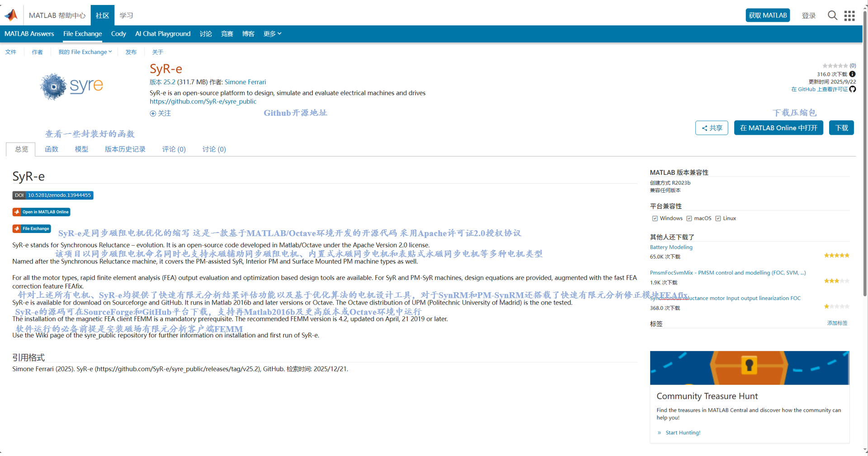
Task: Open 讨论 in blue navigation bar
Action: [x=206, y=34]
